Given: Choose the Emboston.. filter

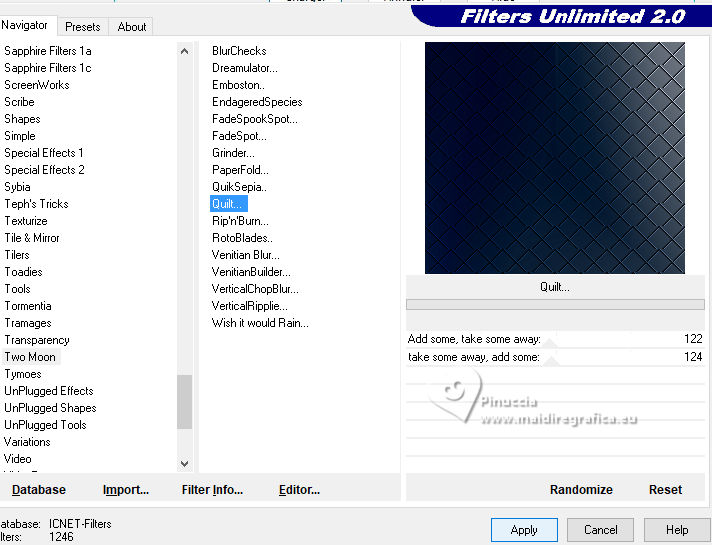Looking at the screenshot, I should [x=238, y=85].
